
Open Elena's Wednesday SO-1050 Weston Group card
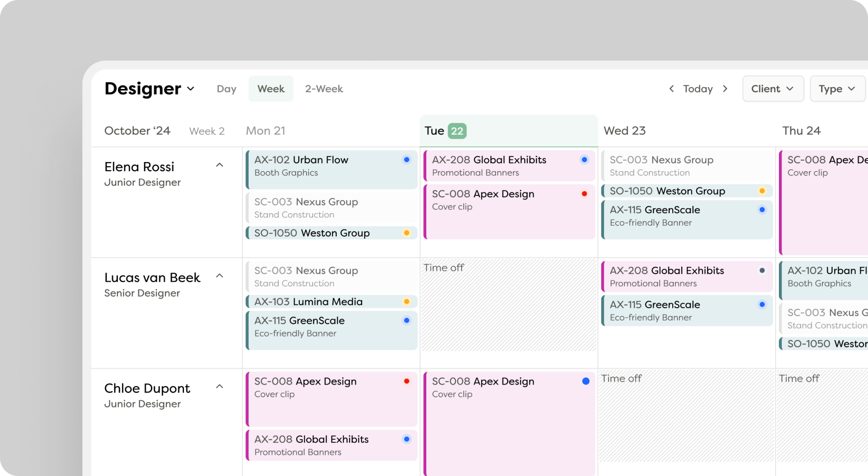pos(687,191)
